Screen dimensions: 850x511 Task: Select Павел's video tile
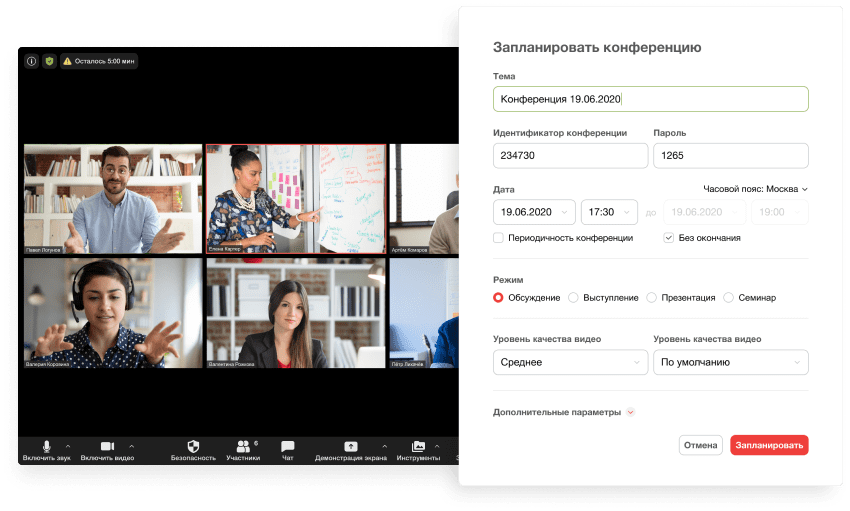tap(113, 199)
